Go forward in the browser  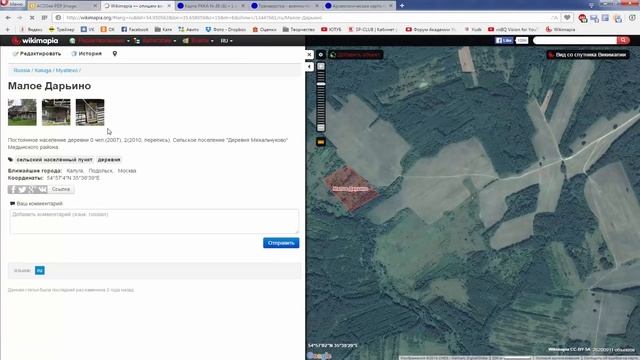20,18
